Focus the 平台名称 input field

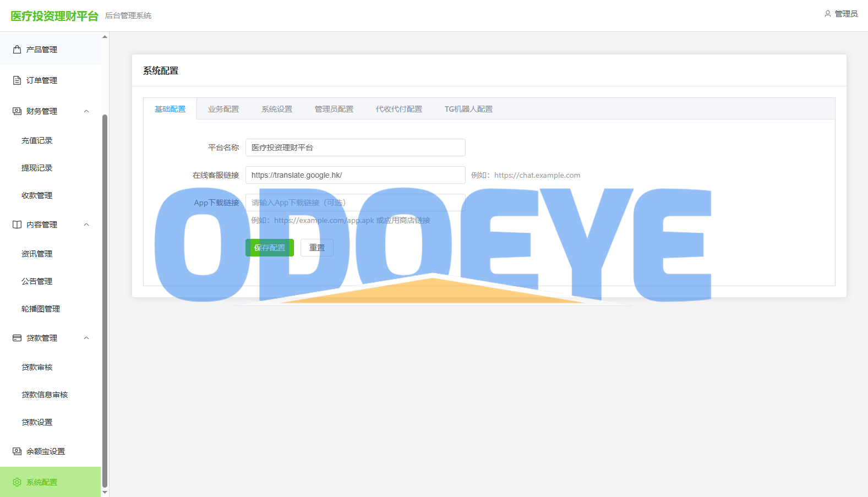(x=356, y=148)
